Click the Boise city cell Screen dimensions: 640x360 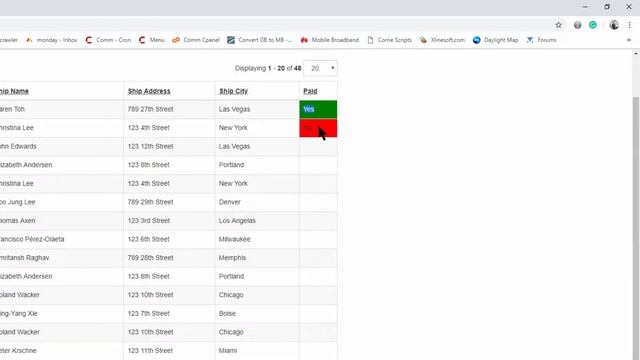[x=257, y=313]
